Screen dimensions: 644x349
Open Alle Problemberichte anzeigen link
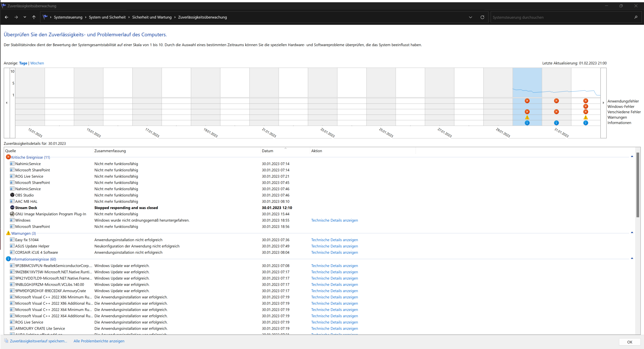click(99, 341)
